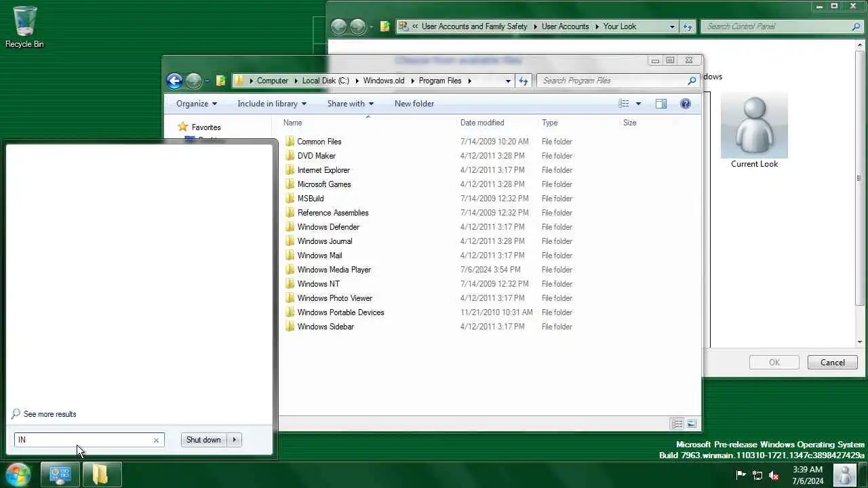Click the network tray icon
This screenshot has height=488, width=868.
click(x=758, y=475)
